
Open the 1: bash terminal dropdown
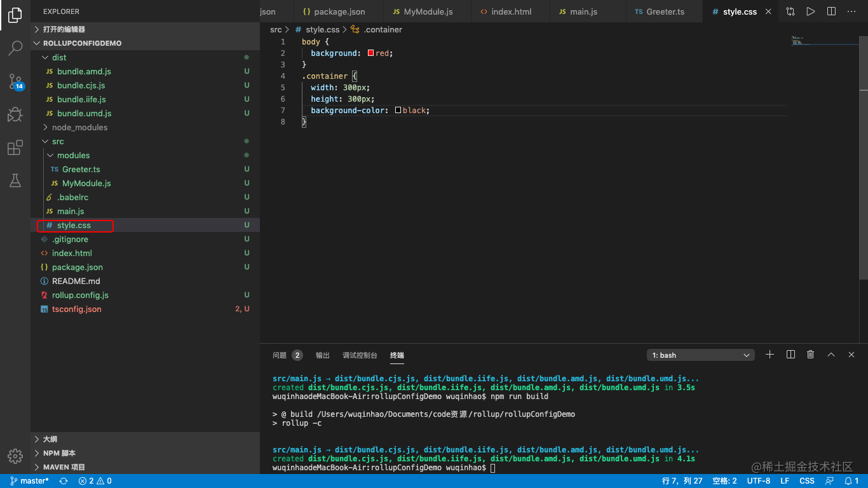coord(701,355)
